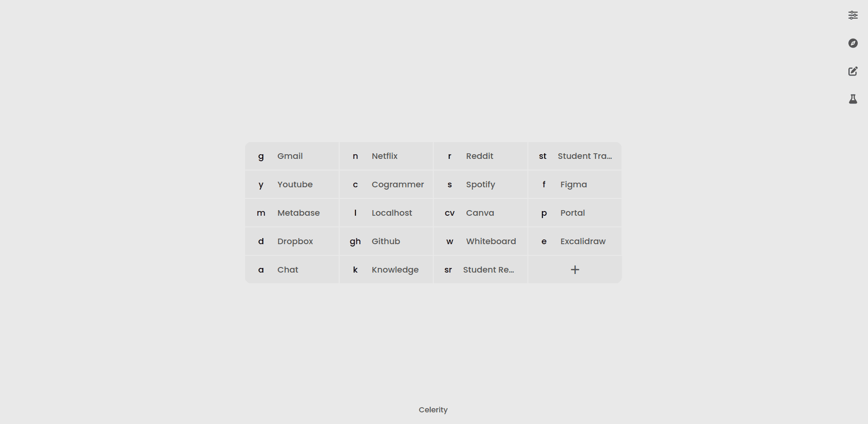The width and height of the screenshot is (868, 424).
Task: Open the Whiteboard shortcut
Action: [x=480, y=241]
